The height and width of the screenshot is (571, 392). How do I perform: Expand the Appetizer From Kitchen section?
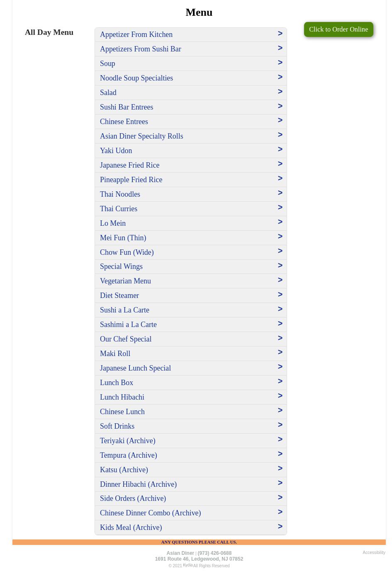click(x=136, y=34)
